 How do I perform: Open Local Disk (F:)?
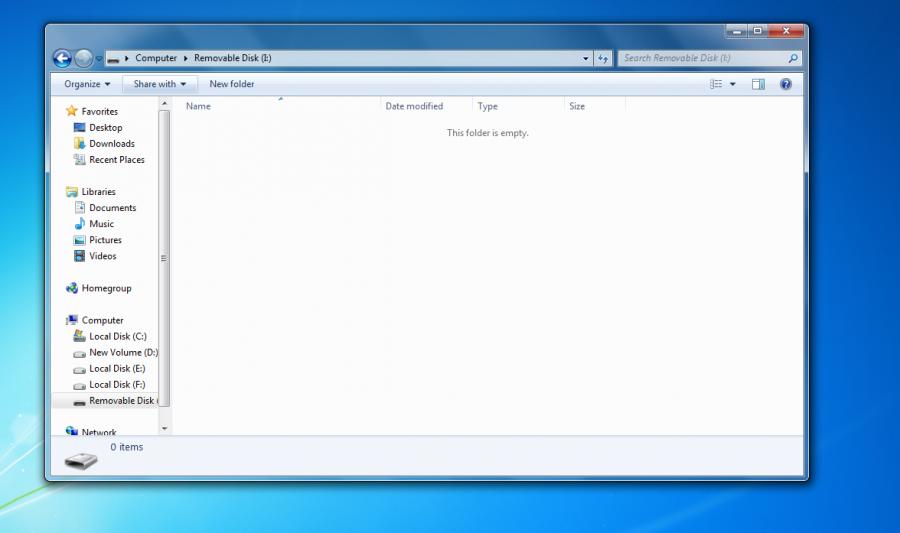(x=117, y=384)
